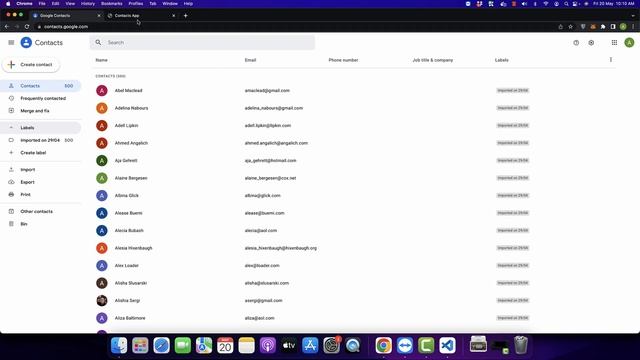Click Adelina Nabours's orange avatar

[x=102, y=108]
